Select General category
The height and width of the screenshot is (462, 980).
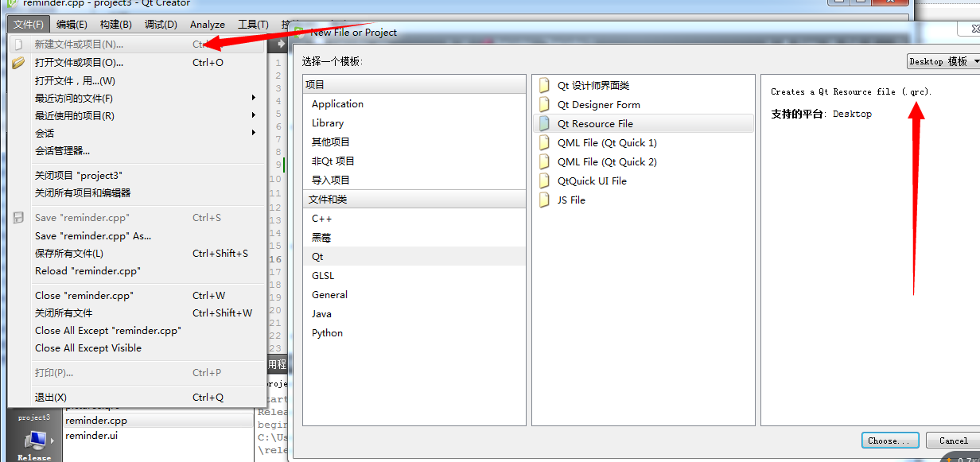414,295
